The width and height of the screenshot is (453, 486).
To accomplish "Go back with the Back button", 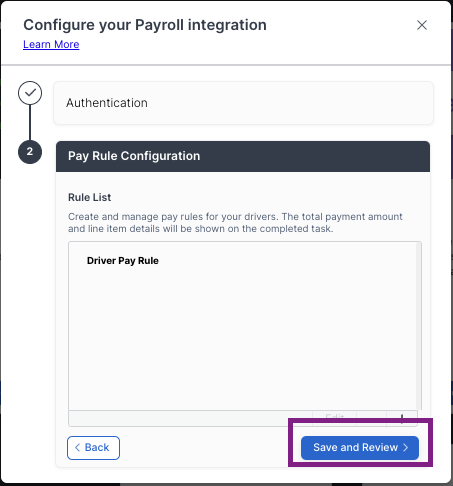I will 93,448.
